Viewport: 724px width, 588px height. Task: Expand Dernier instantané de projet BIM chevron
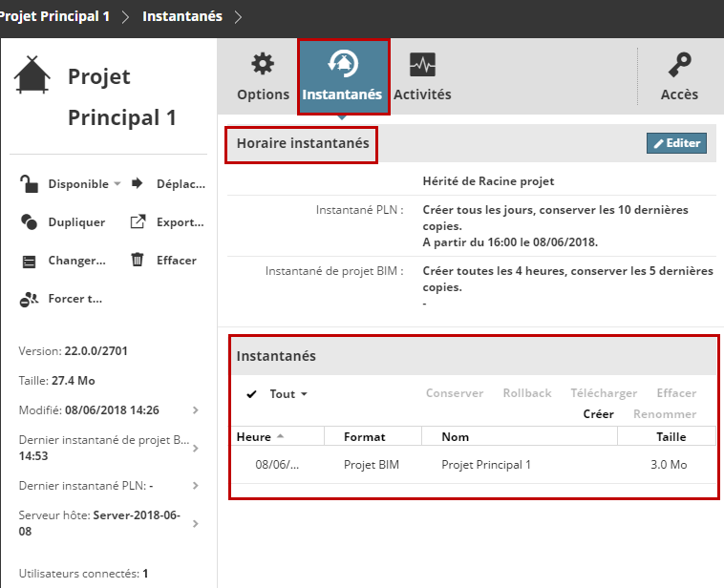196,448
